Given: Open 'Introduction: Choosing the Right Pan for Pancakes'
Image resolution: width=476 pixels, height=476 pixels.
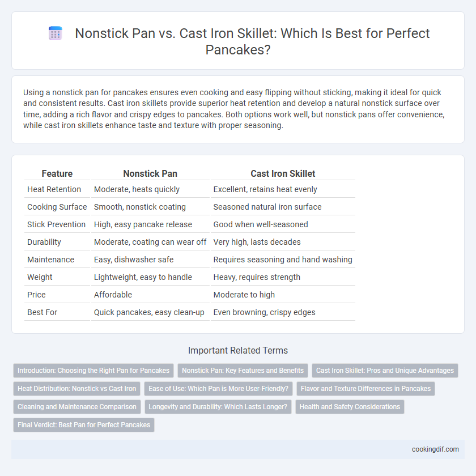Looking at the screenshot, I should tap(93, 371).
